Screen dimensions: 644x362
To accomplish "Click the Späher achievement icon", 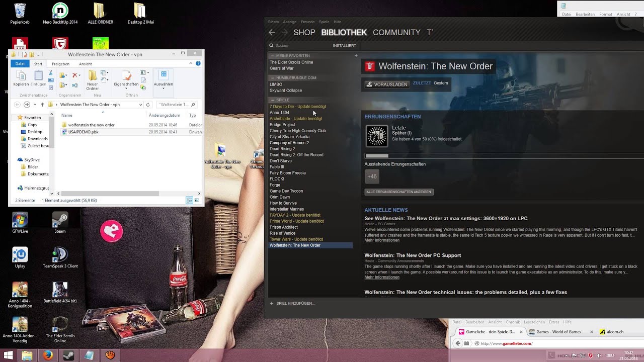I will pos(377,136).
